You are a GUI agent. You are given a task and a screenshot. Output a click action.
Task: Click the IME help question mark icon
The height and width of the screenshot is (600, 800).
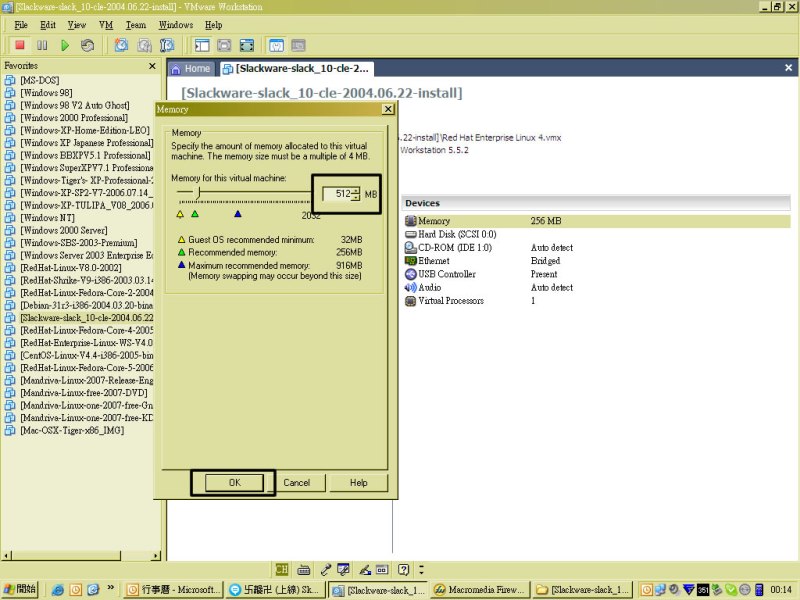[x=403, y=569]
